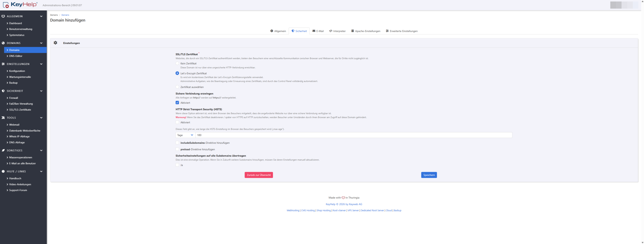Image resolution: width=644 pixels, height=244 pixels.
Task: Open the CMS Hosting footer link
Action: [x=308, y=211]
